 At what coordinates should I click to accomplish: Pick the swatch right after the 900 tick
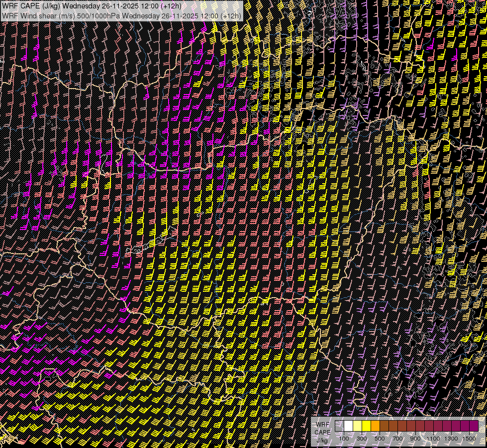(420, 426)
